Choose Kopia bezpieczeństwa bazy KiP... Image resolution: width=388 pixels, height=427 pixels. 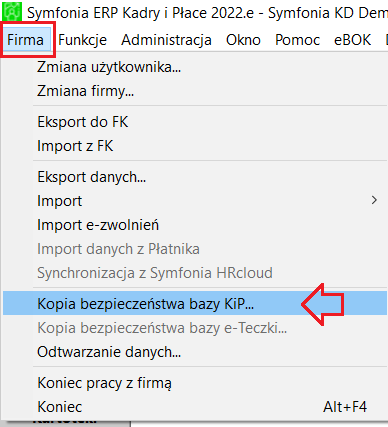[x=195, y=303]
